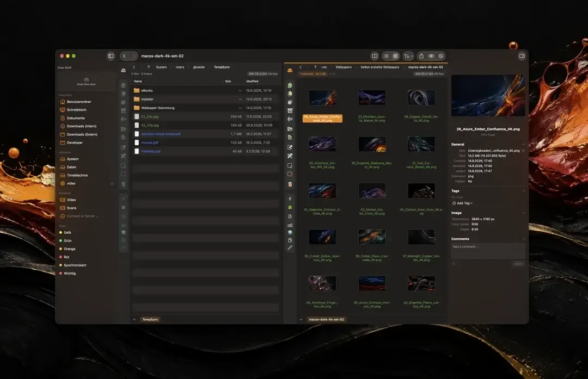Sort the left pane by the Modified column
The height and width of the screenshot is (379, 588).
pyautogui.click(x=252, y=81)
